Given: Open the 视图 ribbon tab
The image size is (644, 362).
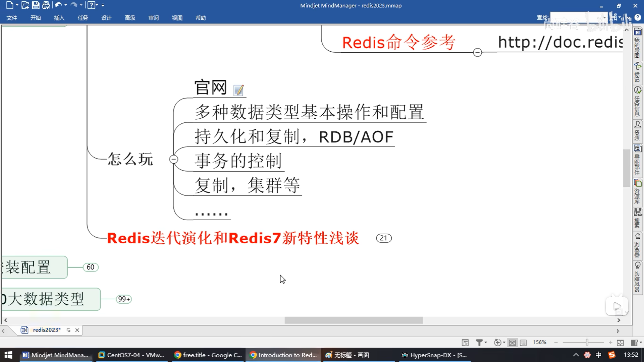Looking at the screenshot, I should (x=177, y=18).
